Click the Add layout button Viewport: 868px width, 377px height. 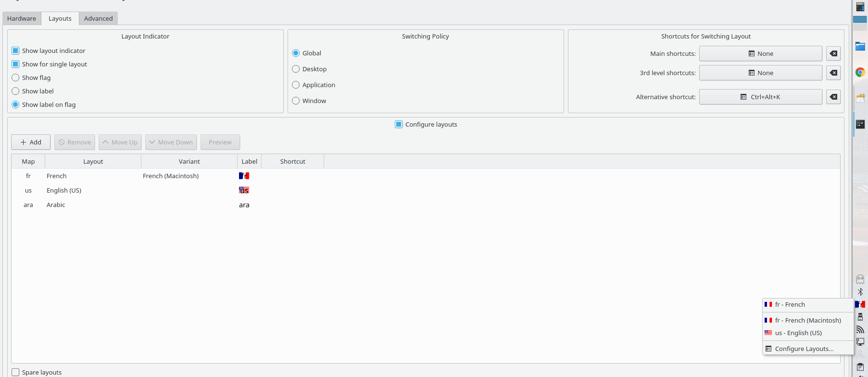coord(31,142)
